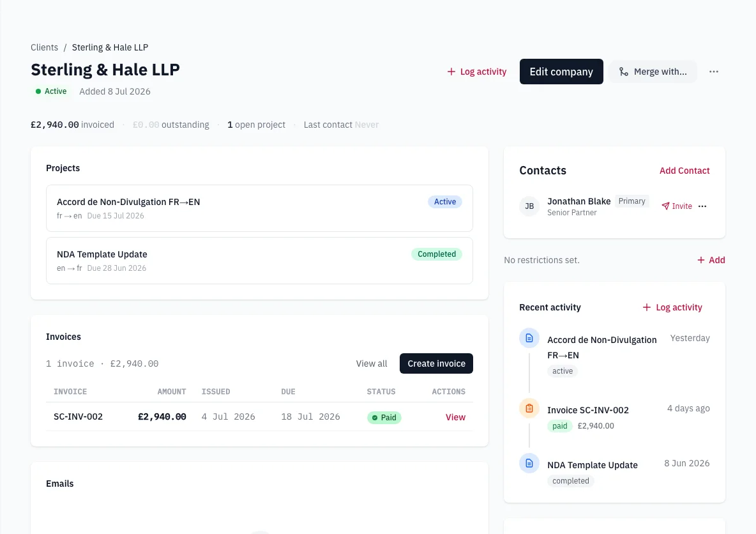Click the 'paid' activity tag
The height and width of the screenshot is (534, 756).
point(560,426)
